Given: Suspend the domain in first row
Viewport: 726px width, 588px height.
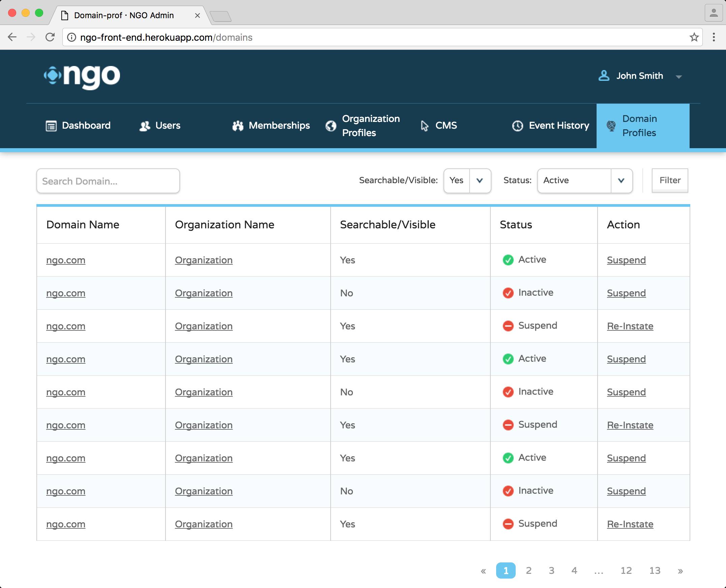Looking at the screenshot, I should [626, 260].
